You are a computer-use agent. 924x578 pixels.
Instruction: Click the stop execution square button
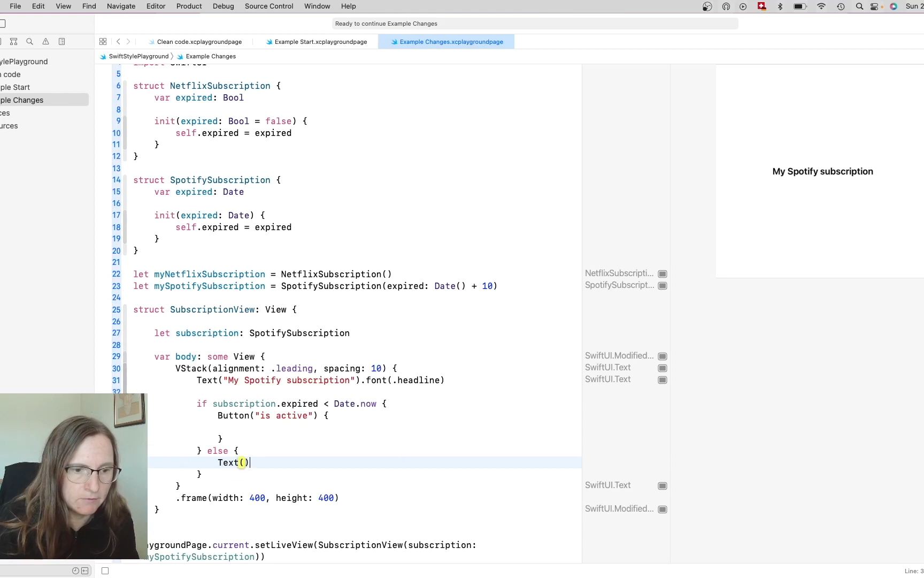coord(105,571)
